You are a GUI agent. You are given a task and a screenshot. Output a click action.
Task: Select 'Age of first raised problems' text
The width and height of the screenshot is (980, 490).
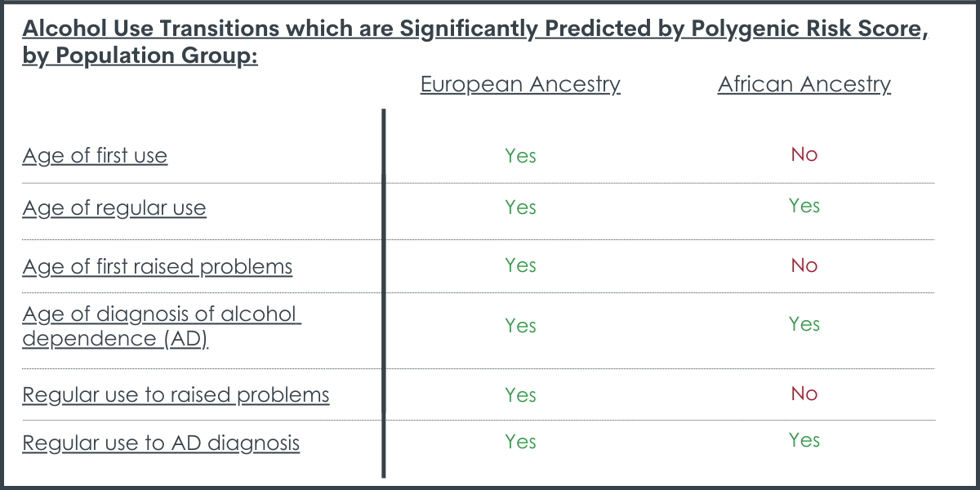click(158, 266)
